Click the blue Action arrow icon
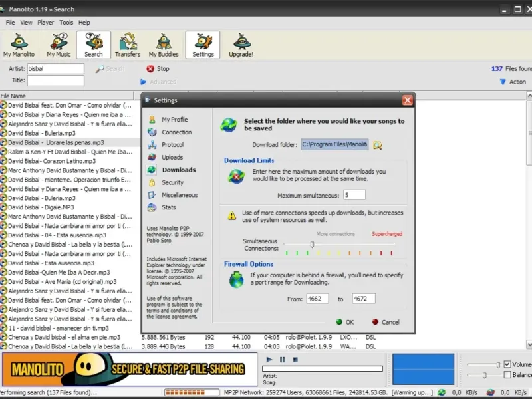 coord(503,82)
